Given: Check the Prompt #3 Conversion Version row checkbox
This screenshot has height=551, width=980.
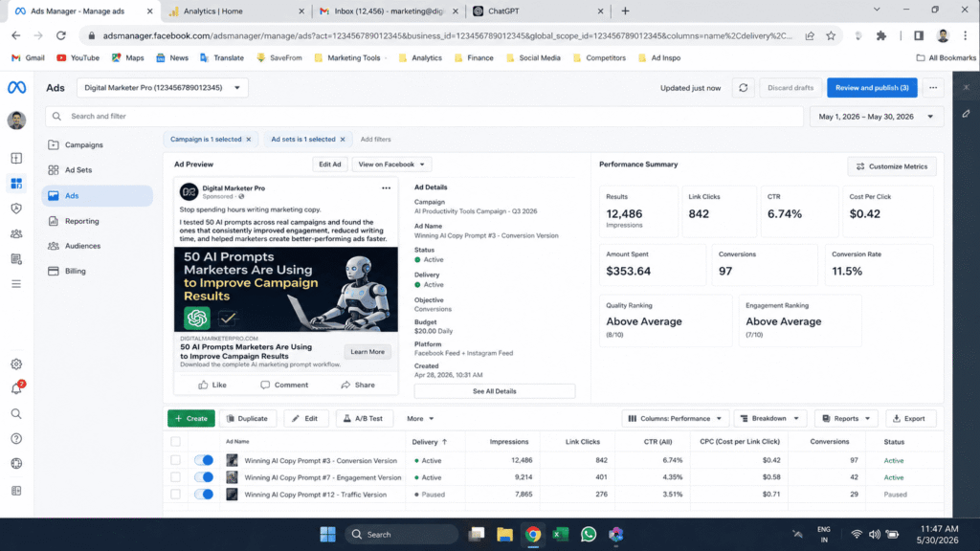Looking at the screenshot, I should click(176, 460).
